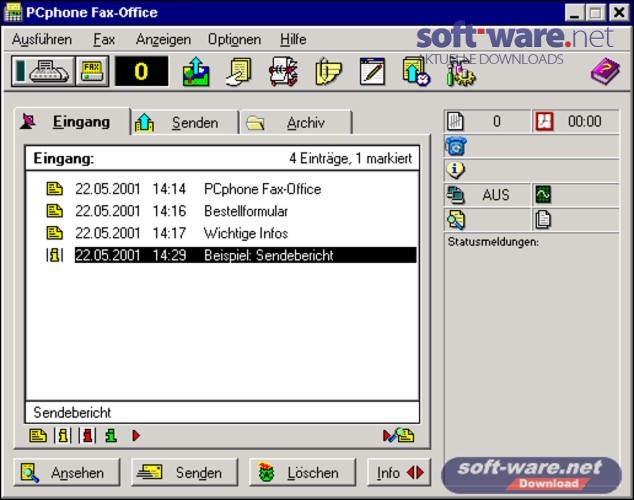634x500 pixels.
Task: Open the phone book rolodex icon
Action: point(283,72)
